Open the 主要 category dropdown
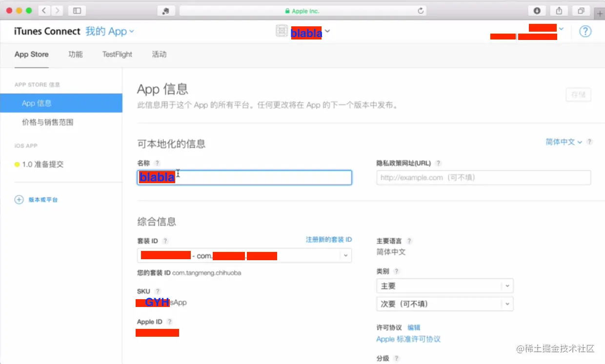This screenshot has width=605, height=364. pos(445,286)
